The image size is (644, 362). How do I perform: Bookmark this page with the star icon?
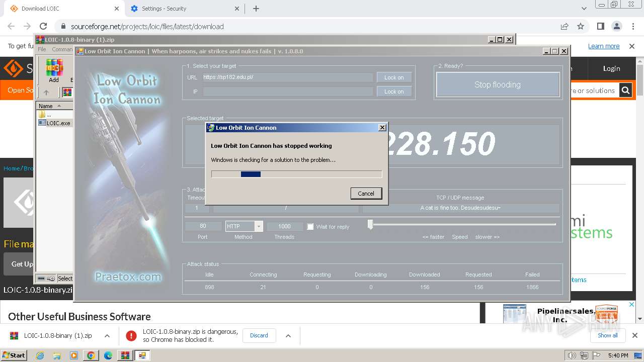581,27
